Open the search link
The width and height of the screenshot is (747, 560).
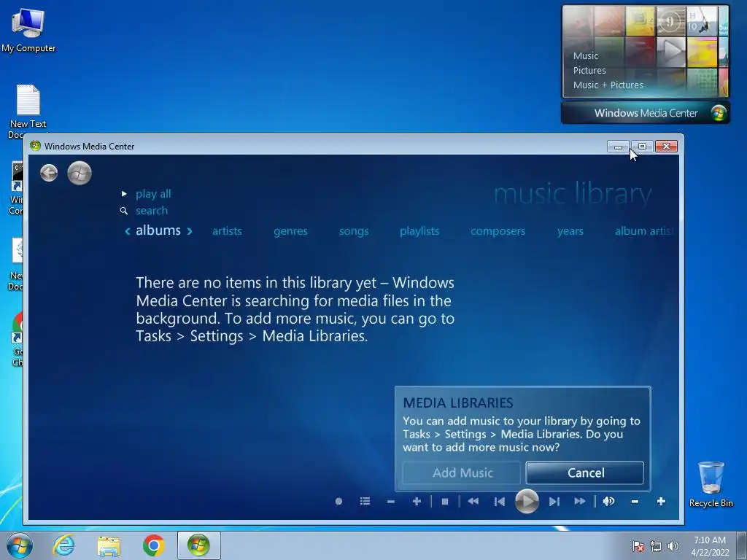point(152,211)
